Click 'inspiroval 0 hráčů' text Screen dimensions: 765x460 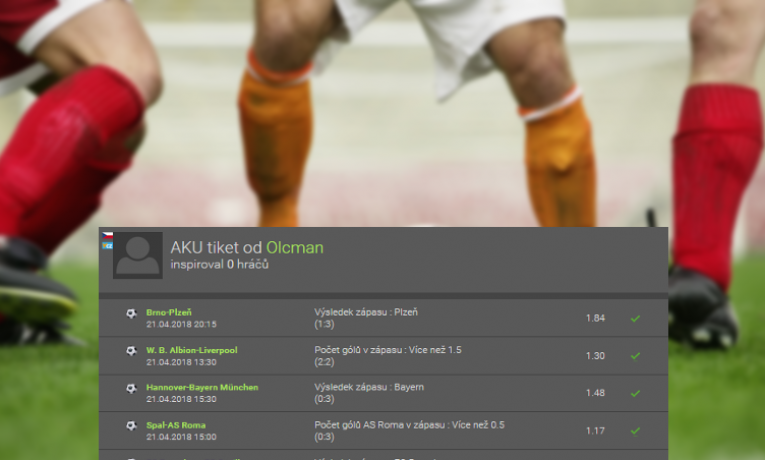point(220,264)
